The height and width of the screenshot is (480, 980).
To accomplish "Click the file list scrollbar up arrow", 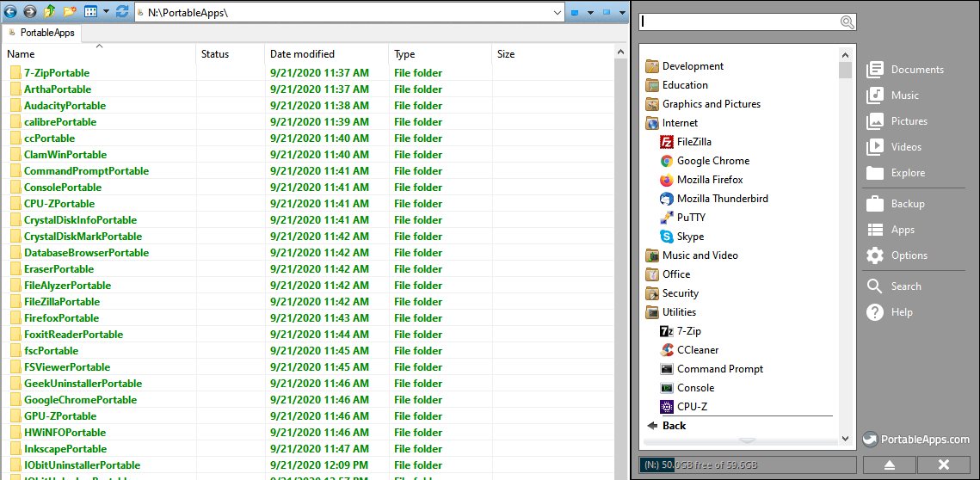I will 620,52.
